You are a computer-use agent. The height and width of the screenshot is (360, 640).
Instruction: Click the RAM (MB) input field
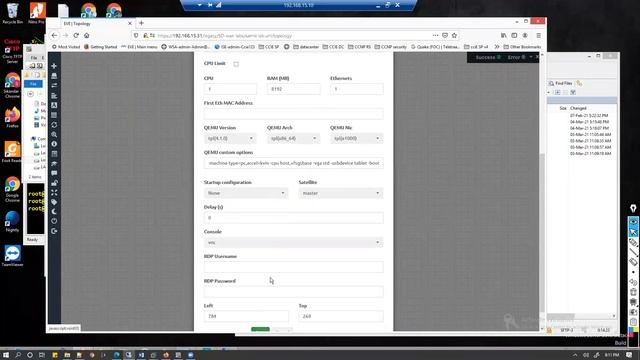pyautogui.click(x=293, y=89)
